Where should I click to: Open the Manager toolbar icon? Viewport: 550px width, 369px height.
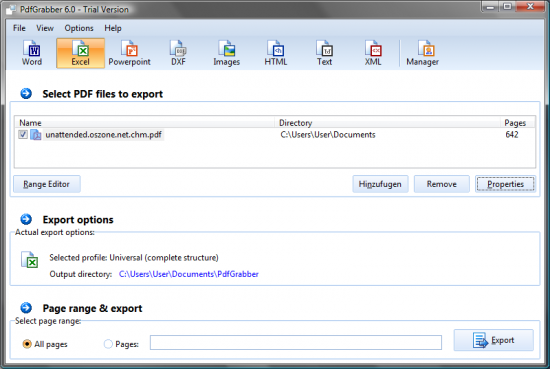[423, 53]
